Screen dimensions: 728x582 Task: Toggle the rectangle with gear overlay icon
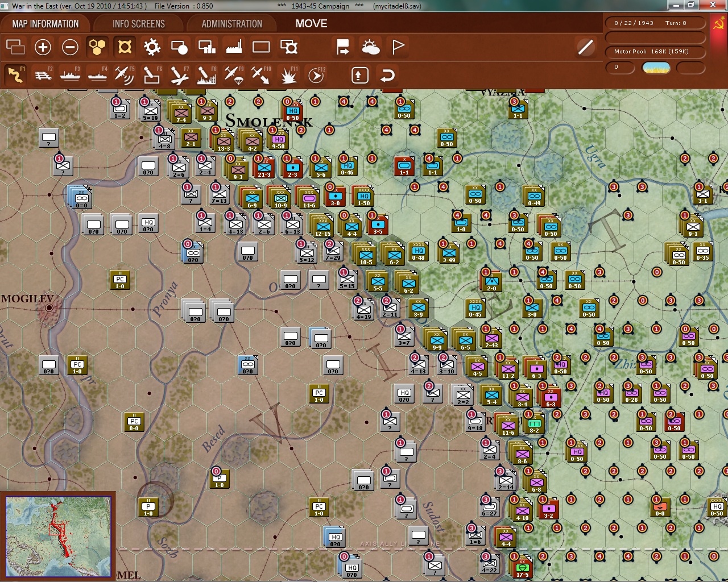[289, 47]
